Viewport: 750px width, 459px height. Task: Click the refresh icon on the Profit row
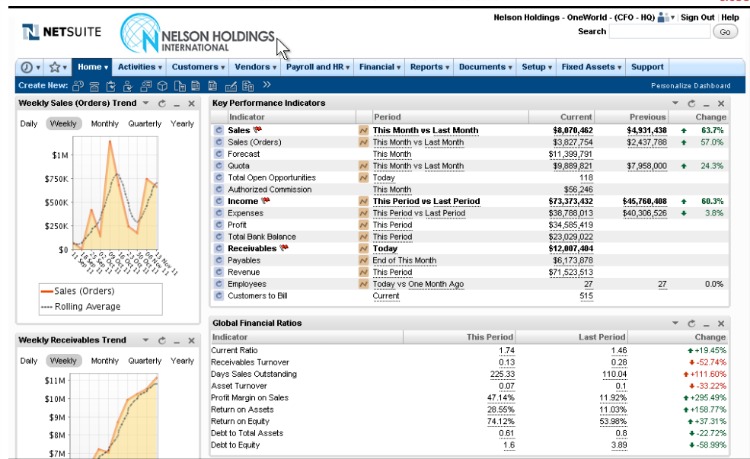click(219, 225)
